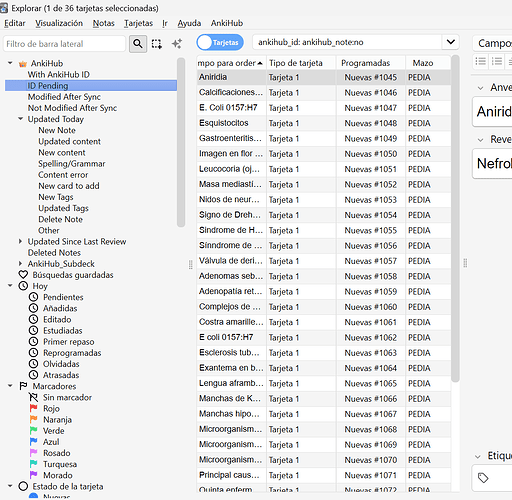Select the Esquistocitos card row

tap(324, 123)
